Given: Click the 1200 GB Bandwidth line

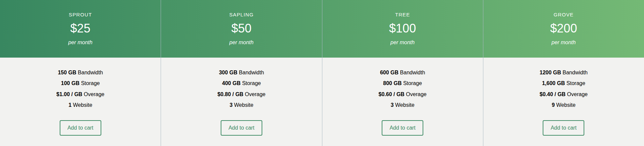Looking at the screenshot, I should point(563,72).
